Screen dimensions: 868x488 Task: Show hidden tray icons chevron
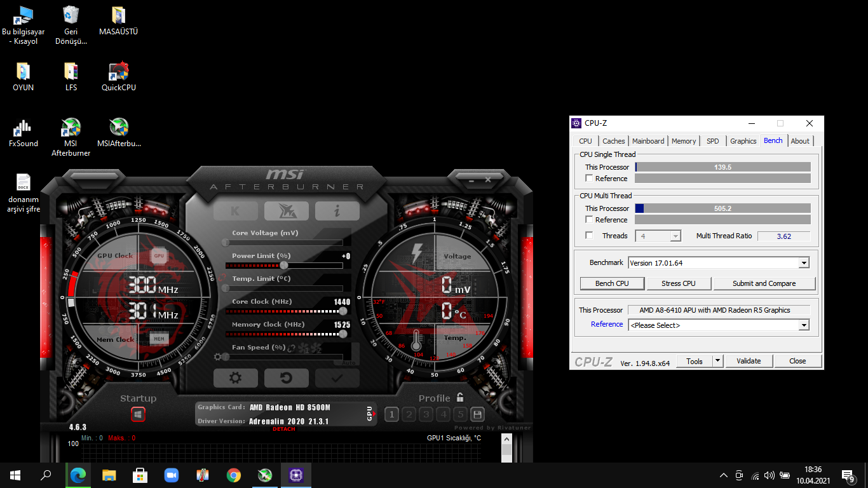pos(724,475)
